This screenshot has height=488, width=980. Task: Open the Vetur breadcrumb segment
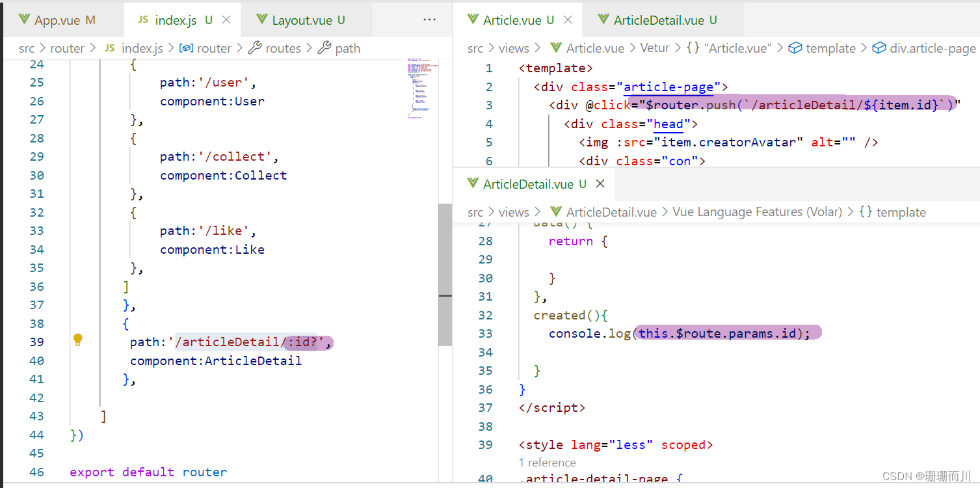pos(655,48)
